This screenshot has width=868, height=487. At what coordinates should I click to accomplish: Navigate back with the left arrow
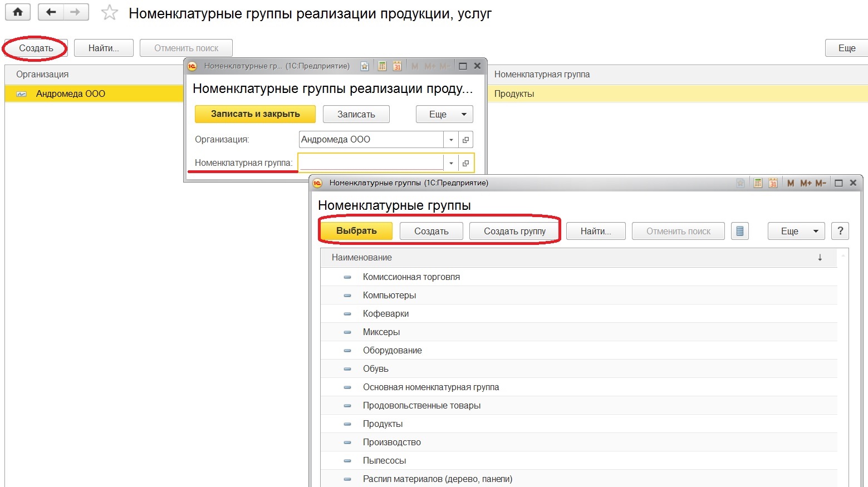(51, 12)
